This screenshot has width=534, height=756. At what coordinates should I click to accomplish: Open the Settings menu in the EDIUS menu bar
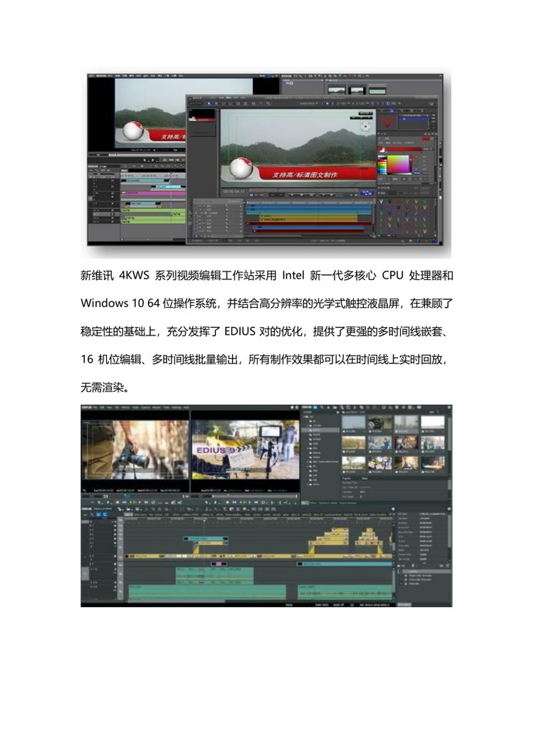tap(176, 408)
